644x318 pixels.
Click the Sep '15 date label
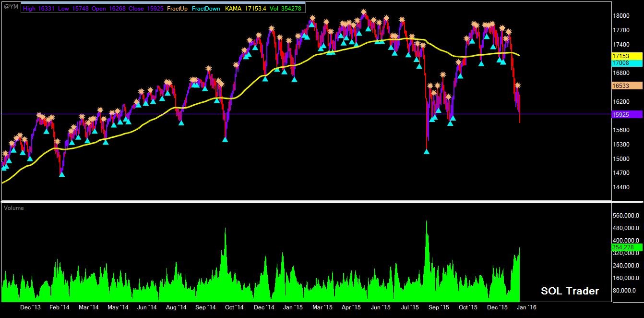(x=439, y=307)
